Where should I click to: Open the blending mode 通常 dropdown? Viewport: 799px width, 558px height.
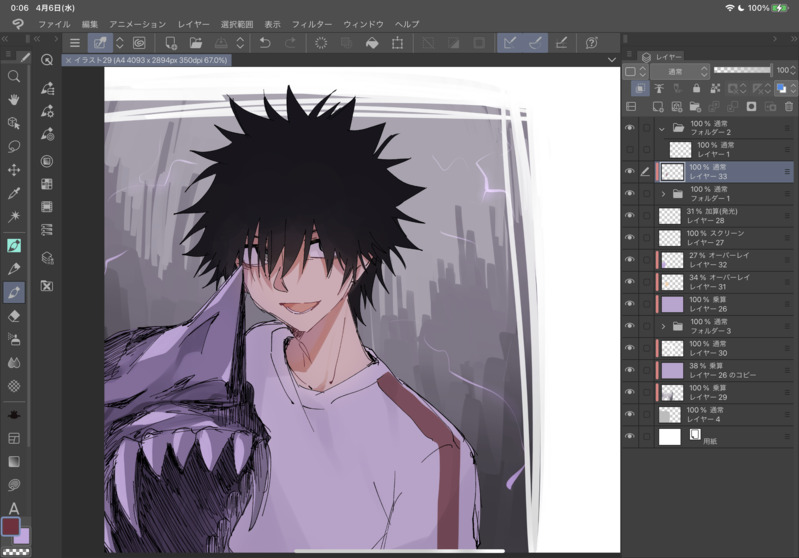pyautogui.click(x=680, y=71)
